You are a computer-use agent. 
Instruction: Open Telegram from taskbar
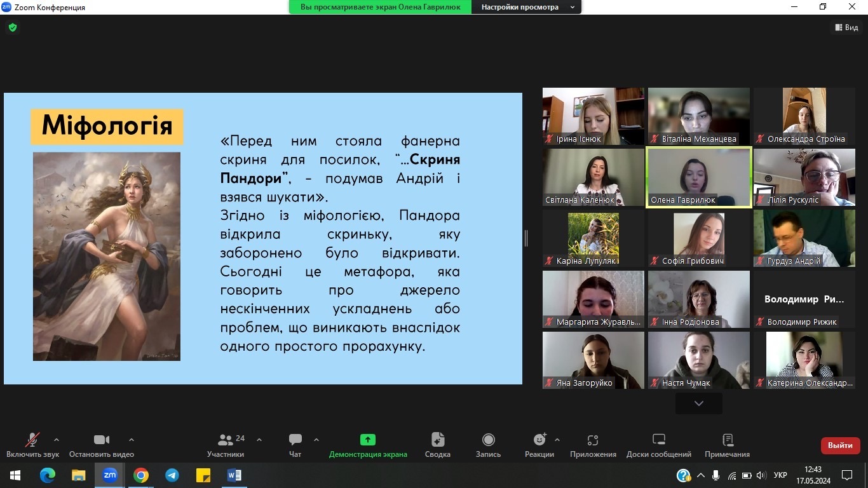(172, 475)
